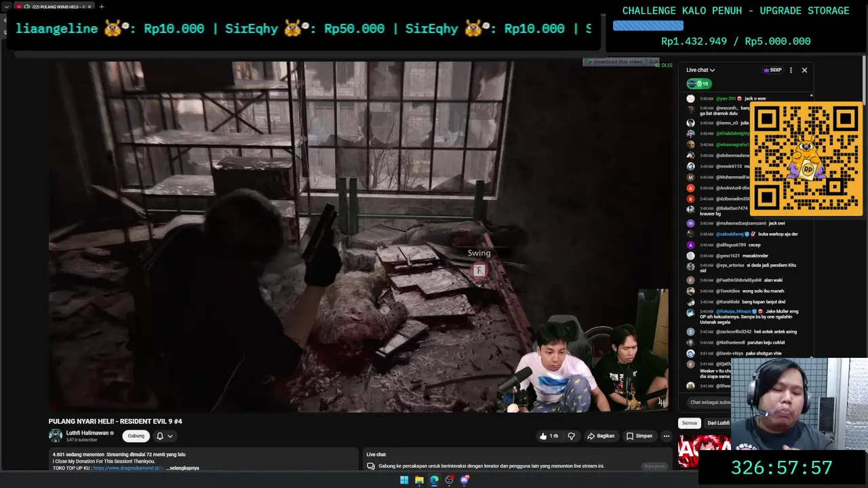Click the red 'A' avatar of @AndreAzril
The height and width of the screenshot is (488, 868).
(690, 188)
